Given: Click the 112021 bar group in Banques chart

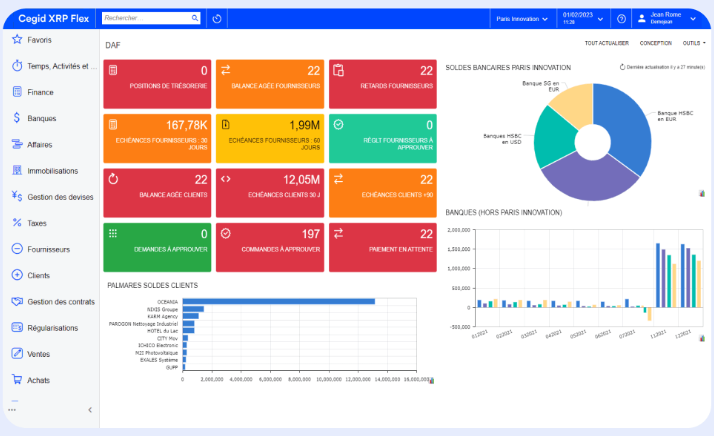Looking at the screenshot, I should [x=666, y=275].
